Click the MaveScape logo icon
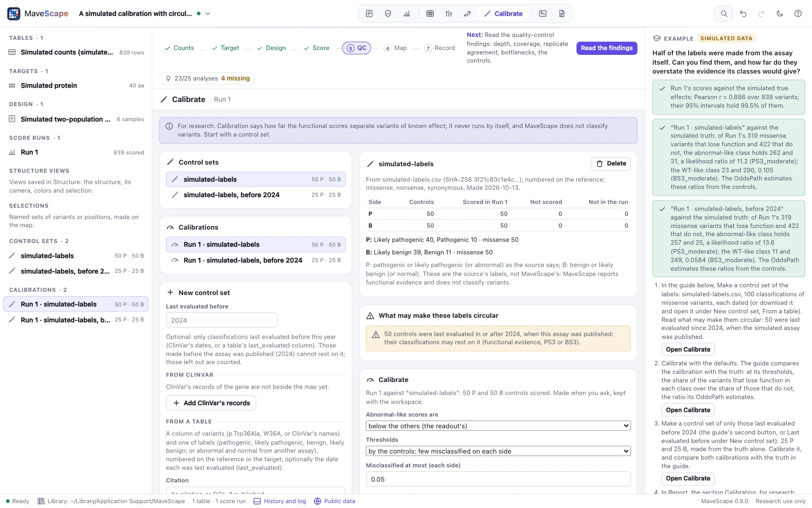 coord(14,13)
